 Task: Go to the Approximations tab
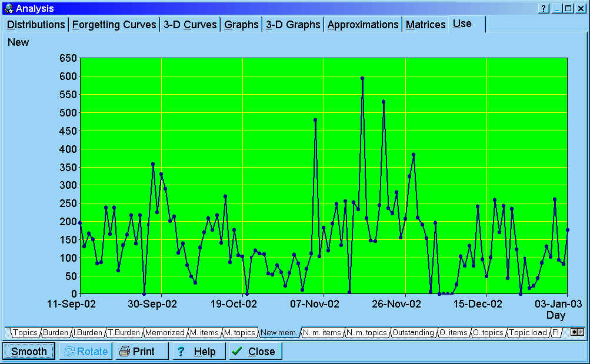point(363,25)
